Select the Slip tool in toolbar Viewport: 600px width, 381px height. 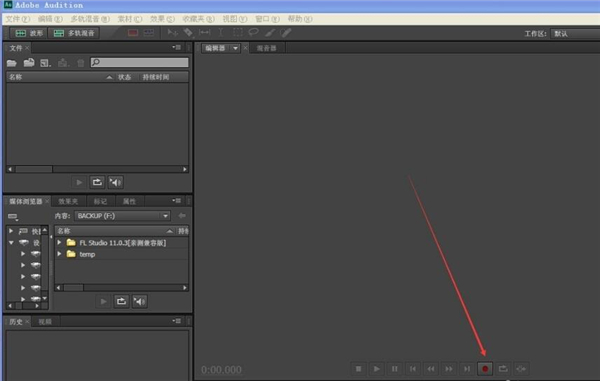tap(205, 33)
